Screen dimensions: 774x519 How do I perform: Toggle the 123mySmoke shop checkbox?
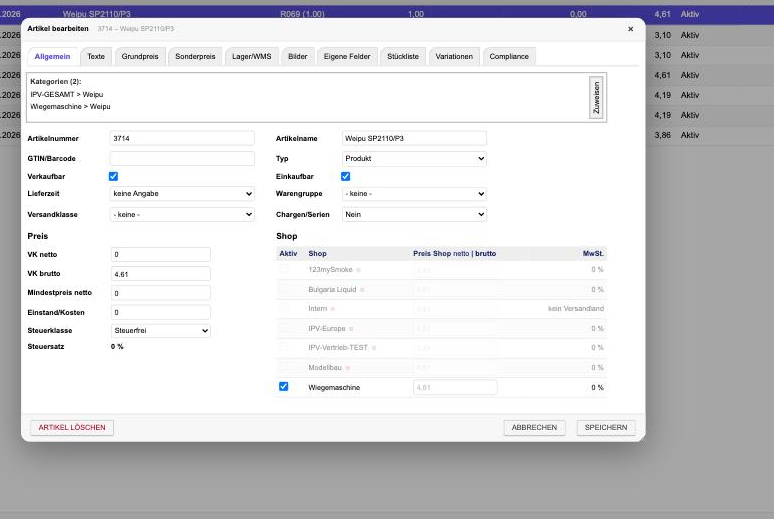tap(284, 269)
